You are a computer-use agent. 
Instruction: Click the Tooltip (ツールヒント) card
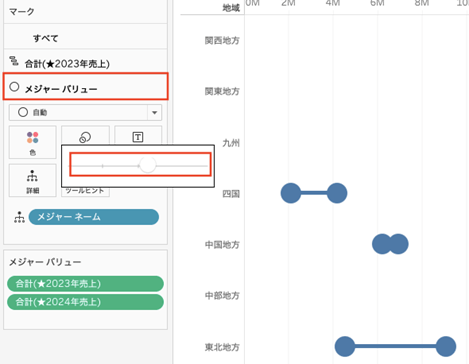tap(85, 191)
